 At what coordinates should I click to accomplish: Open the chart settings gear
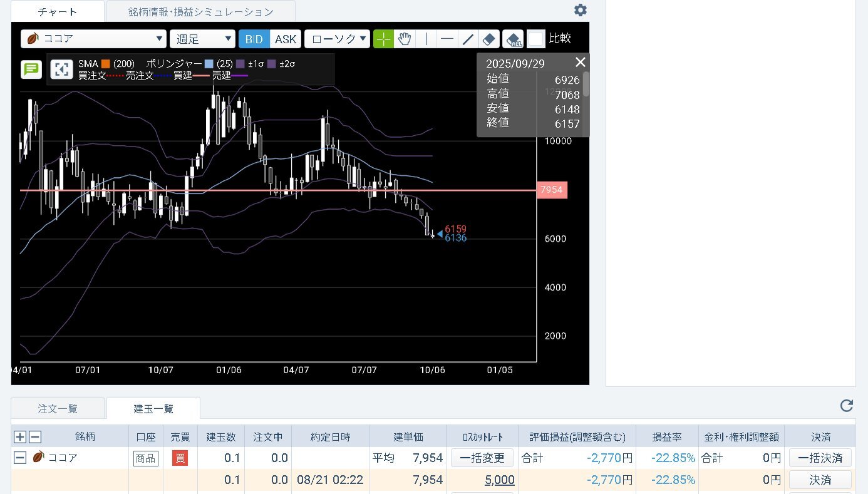(x=581, y=10)
